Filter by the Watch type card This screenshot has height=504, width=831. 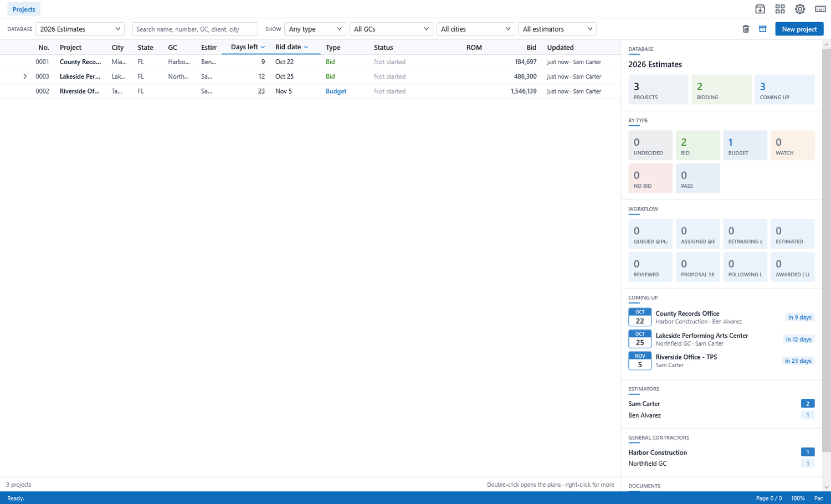click(793, 145)
